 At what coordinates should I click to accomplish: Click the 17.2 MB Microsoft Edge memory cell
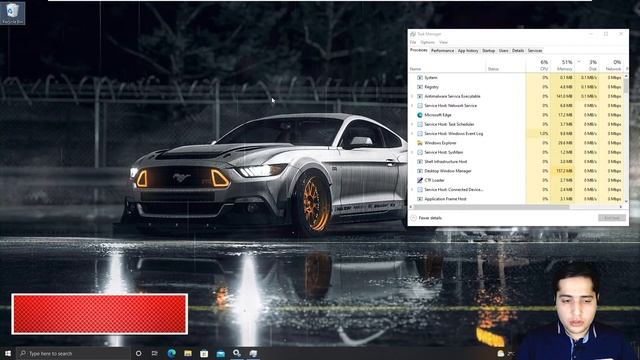coord(563,115)
